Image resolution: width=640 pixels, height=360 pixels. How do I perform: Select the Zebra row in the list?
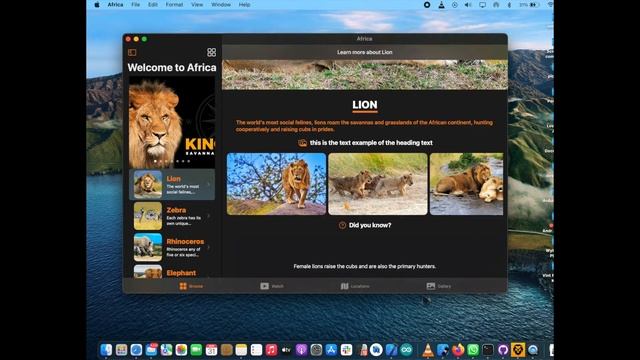[x=172, y=216]
